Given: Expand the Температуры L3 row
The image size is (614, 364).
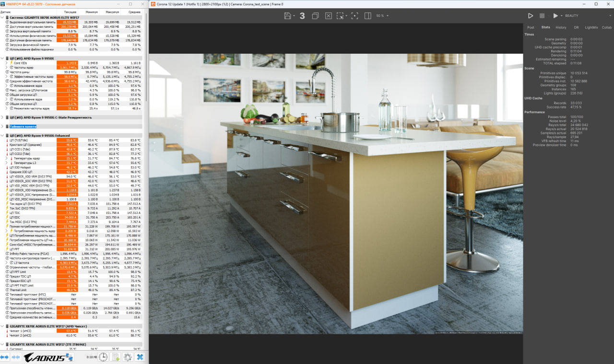Looking at the screenshot, I should point(6,163).
